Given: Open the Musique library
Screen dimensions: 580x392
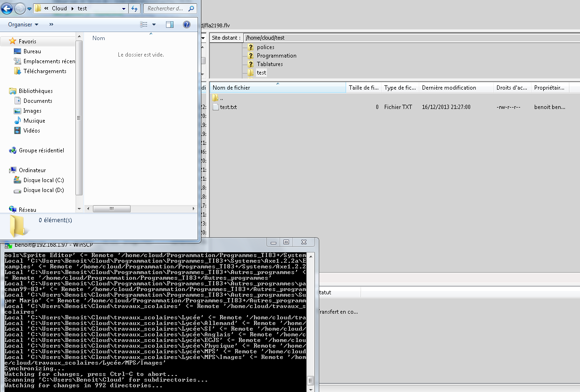Looking at the screenshot, I should click(x=34, y=121).
